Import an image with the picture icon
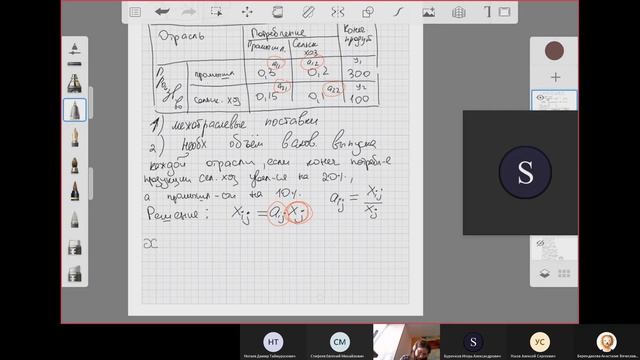This screenshot has width=640, height=360. tap(428, 12)
